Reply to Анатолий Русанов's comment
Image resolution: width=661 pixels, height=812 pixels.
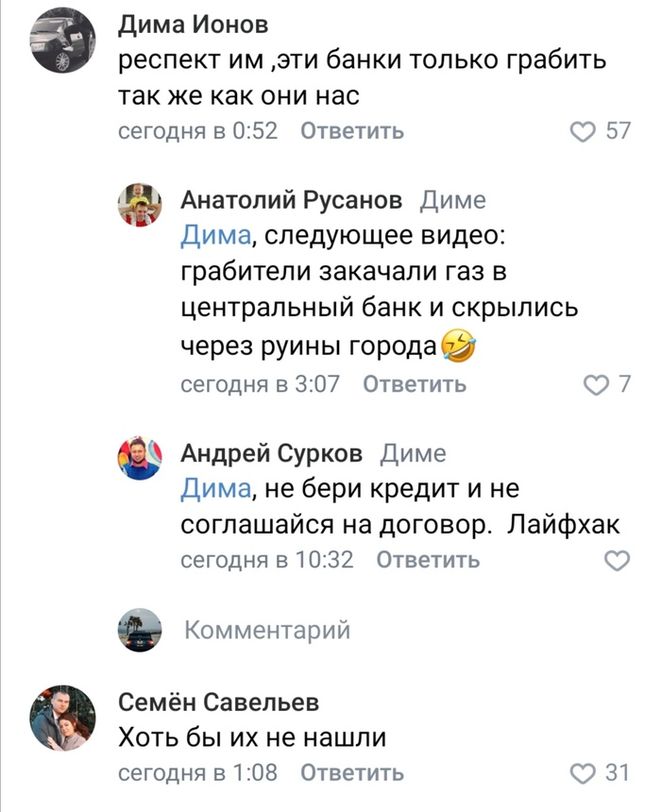[415, 384]
